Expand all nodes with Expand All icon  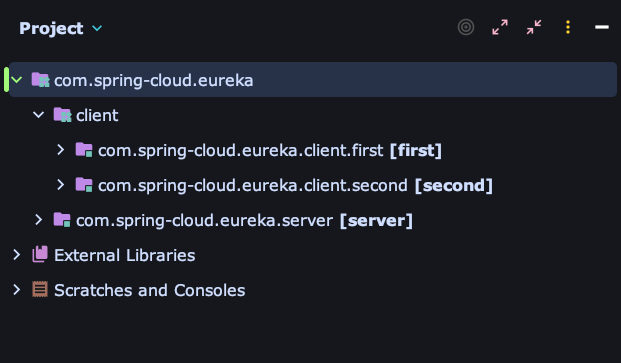(500, 27)
